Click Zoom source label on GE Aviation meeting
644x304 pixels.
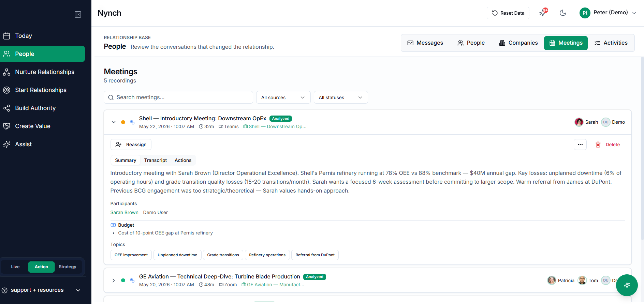tap(228, 285)
